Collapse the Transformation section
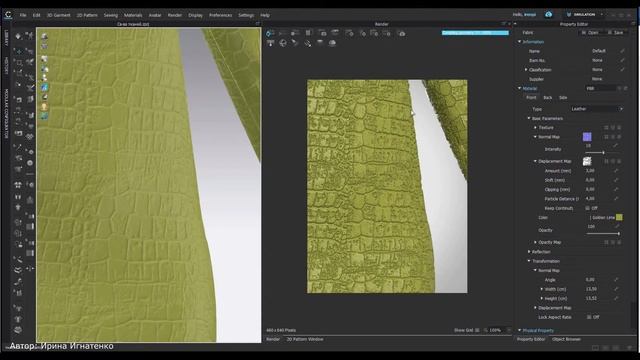Screen dimensions: 640x360 [529, 261]
